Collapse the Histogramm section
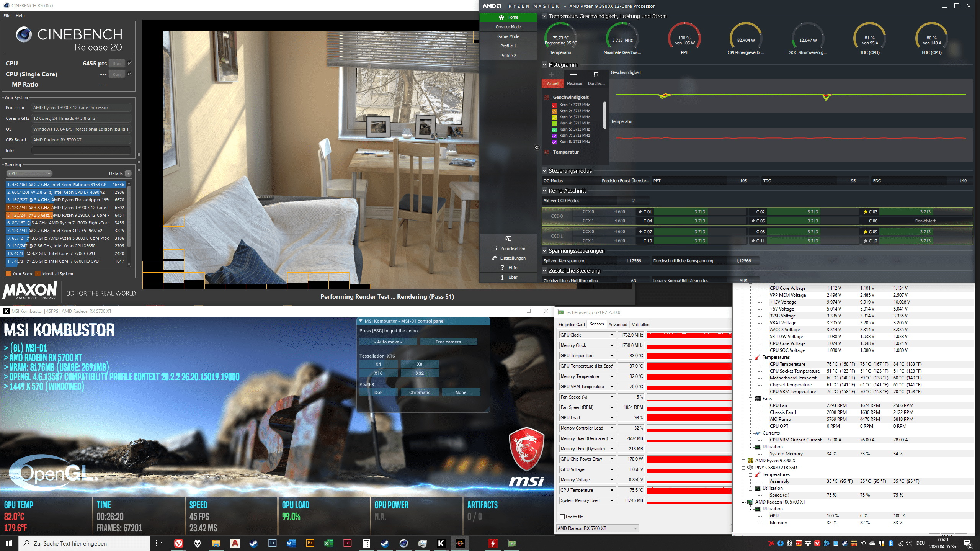The width and height of the screenshot is (980, 551). (544, 65)
